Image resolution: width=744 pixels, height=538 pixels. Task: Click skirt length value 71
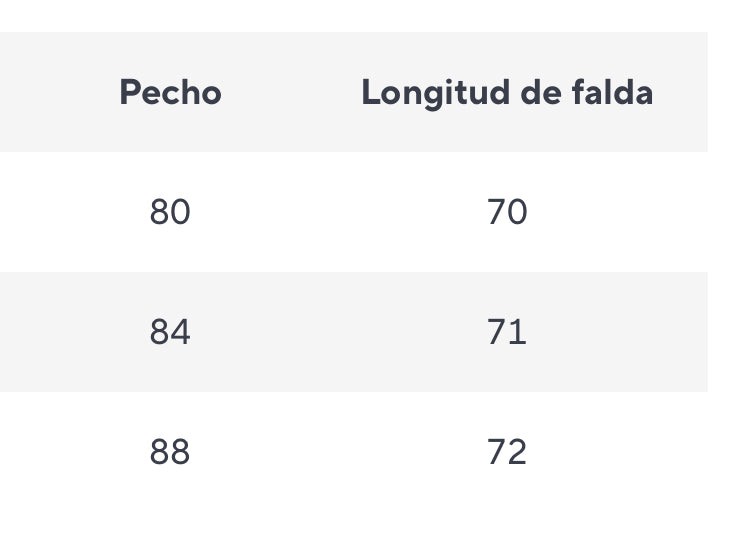[x=507, y=332]
